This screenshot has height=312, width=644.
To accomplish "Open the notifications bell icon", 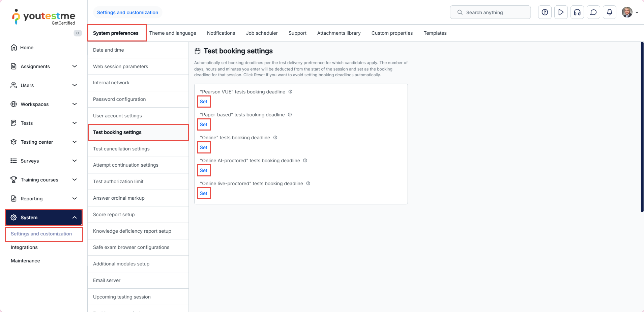I will (609, 12).
